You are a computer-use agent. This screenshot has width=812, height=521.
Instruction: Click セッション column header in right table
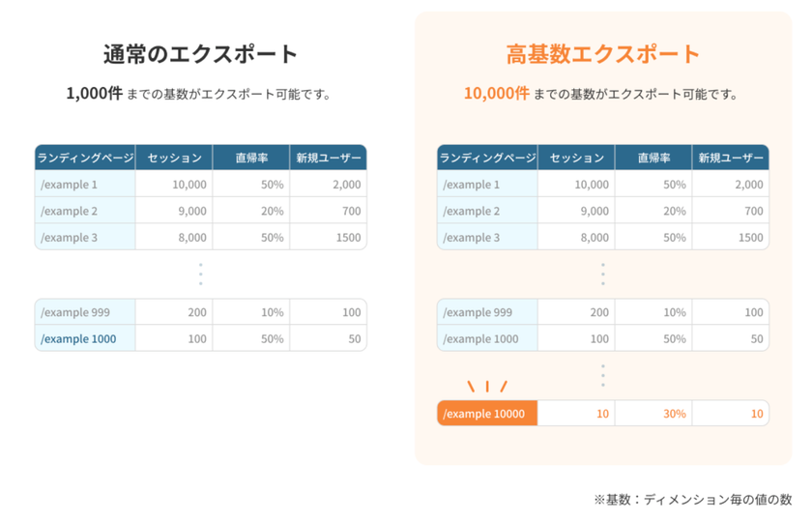(576, 158)
